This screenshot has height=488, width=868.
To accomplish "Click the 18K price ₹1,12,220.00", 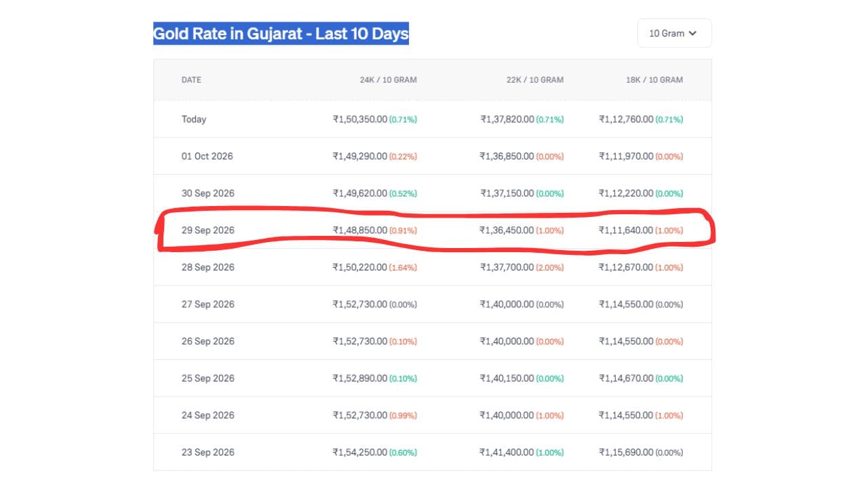I will point(626,193).
